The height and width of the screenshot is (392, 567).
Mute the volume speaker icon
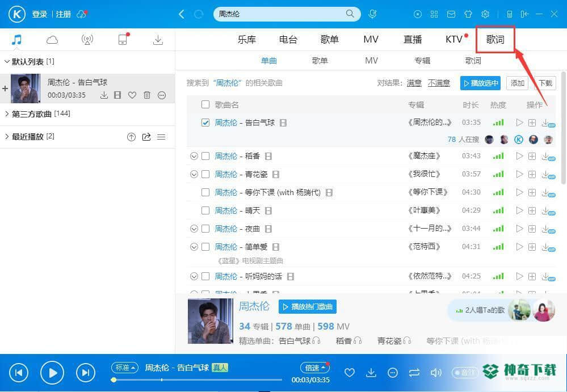click(436, 372)
